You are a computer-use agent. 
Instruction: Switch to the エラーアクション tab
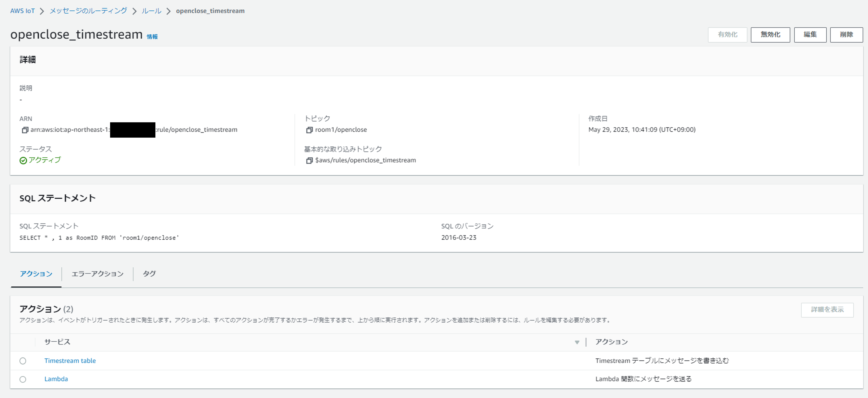click(x=97, y=274)
